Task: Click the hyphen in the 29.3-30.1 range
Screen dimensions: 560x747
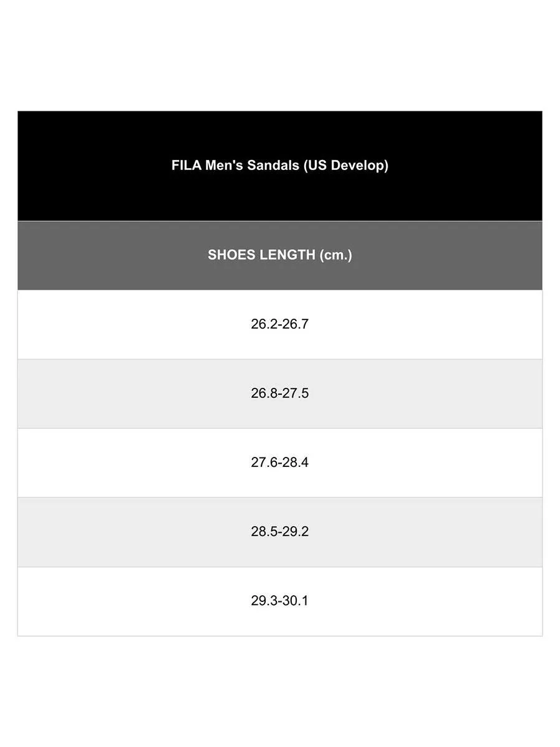Action: [280, 601]
